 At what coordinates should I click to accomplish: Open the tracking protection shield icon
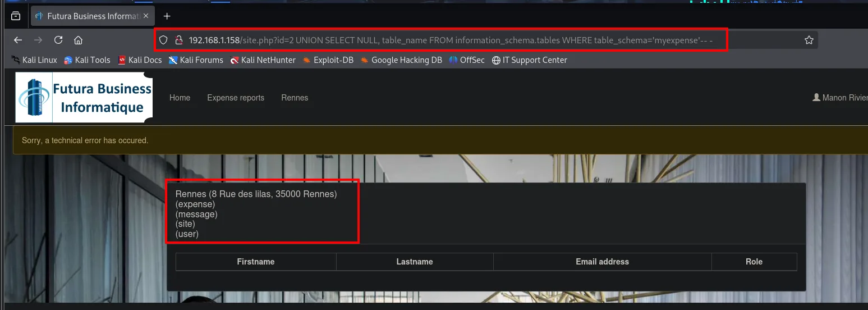click(x=164, y=40)
